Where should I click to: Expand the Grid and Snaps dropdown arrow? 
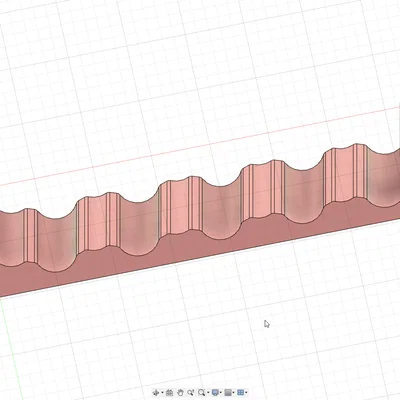[233, 392]
